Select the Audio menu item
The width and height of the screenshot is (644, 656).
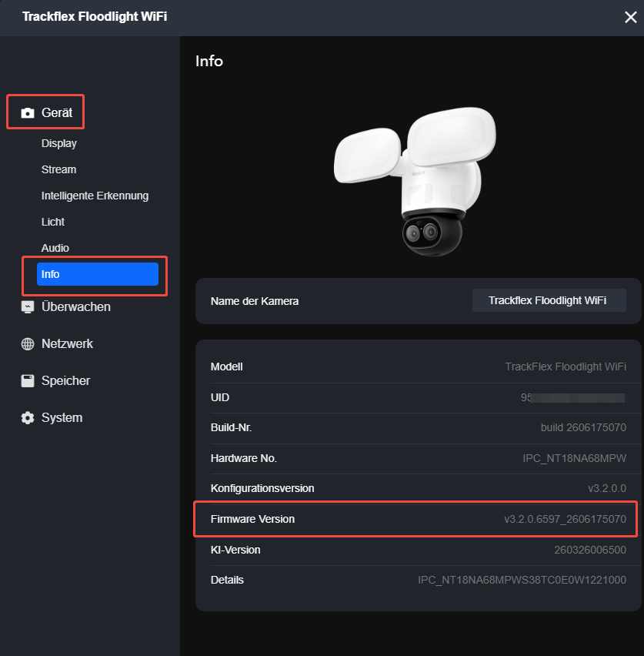click(55, 248)
